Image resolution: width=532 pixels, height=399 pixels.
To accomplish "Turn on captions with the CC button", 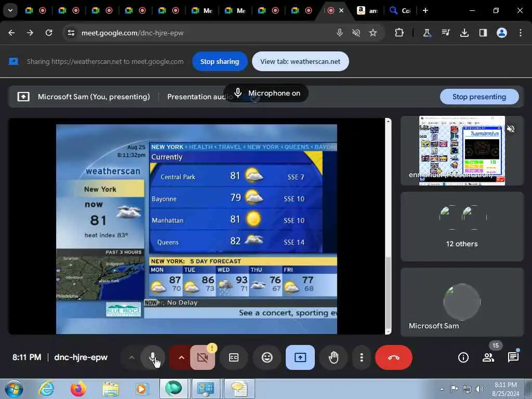I will [x=234, y=357].
